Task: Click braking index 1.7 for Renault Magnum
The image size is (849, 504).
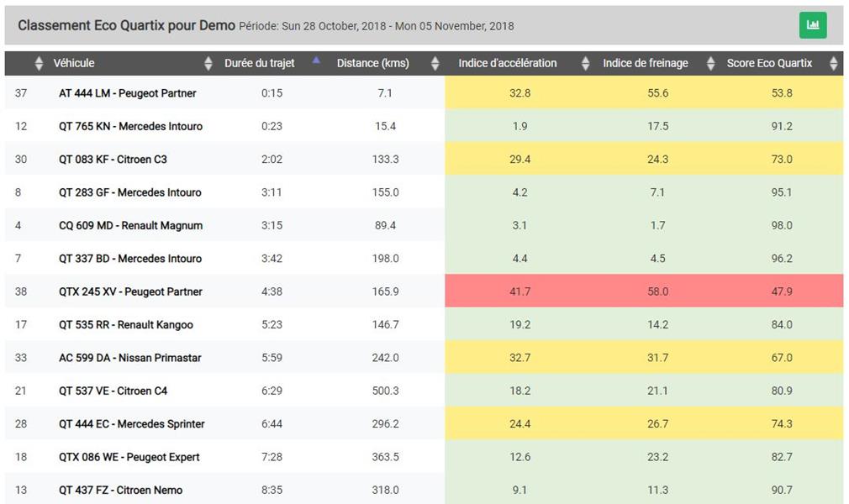Action: click(658, 225)
